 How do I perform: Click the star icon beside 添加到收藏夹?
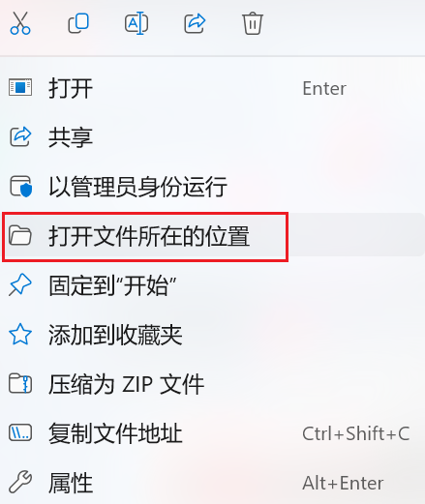[x=20, y=335]
